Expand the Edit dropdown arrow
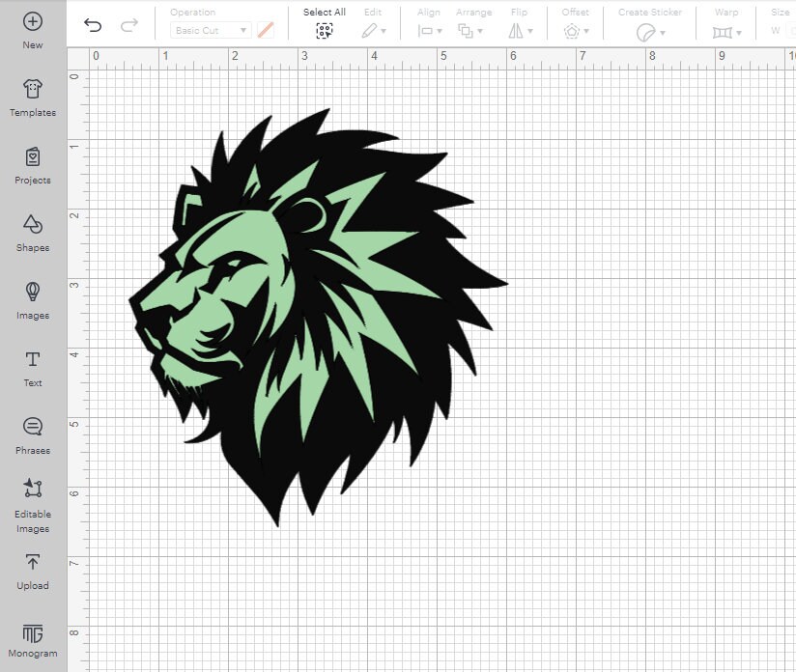The image size is (796, 672). tap(384, 32)
